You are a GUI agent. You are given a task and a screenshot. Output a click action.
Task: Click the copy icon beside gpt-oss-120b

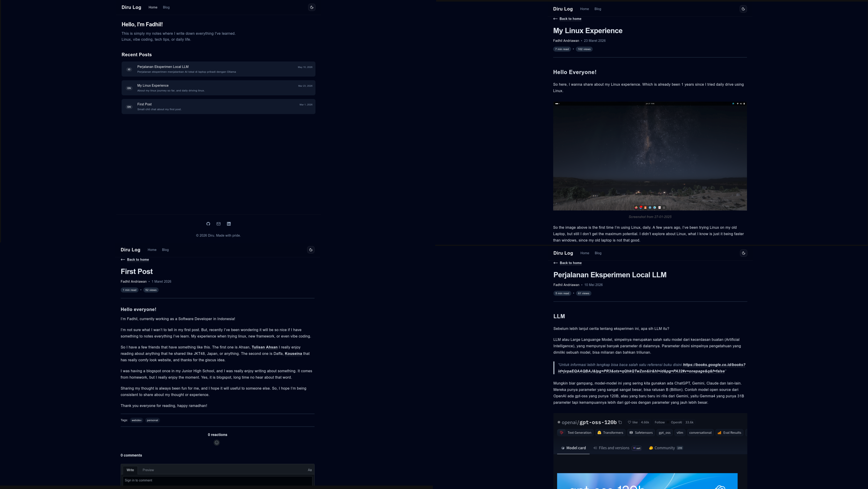coord(620,422)
